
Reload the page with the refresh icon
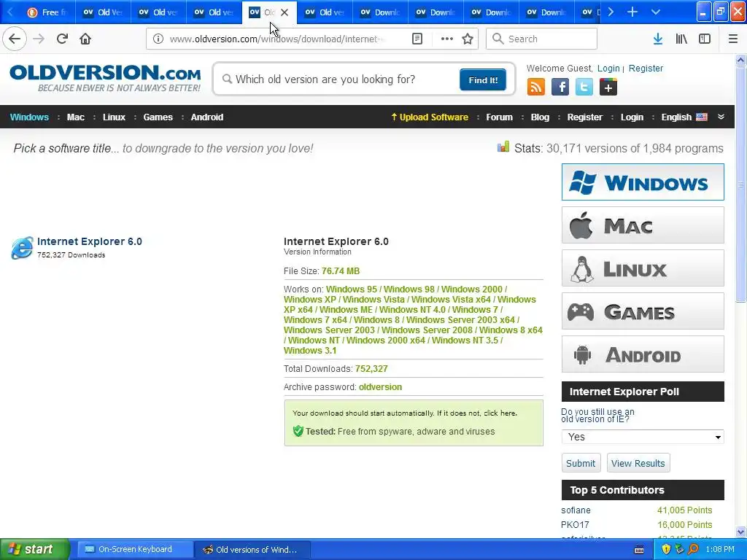point(62,39)
